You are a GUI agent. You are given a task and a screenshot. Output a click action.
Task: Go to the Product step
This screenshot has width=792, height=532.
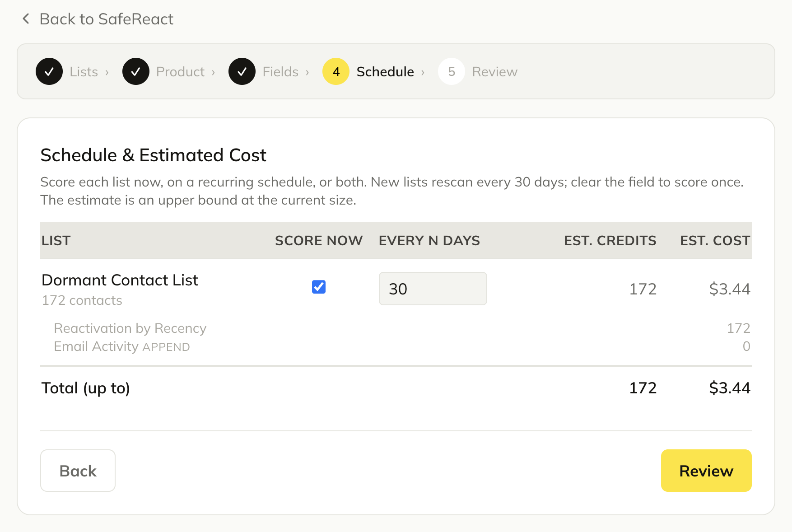(x=180, y=72)
